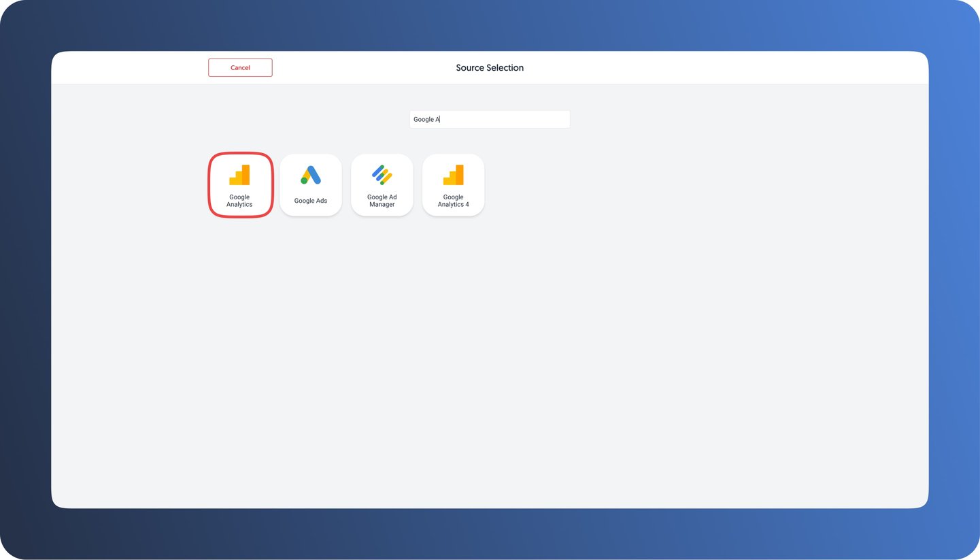Pick the multicolor Ad Manager logo

click(382, 174)
